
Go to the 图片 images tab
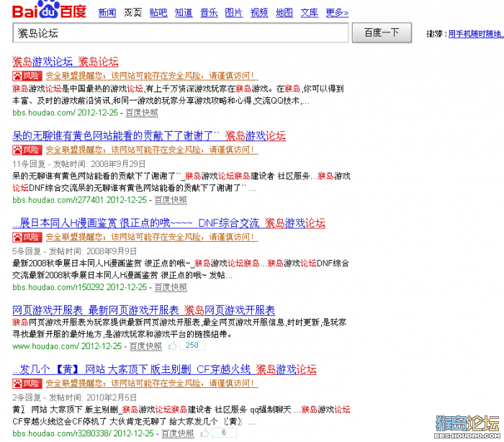234,13
